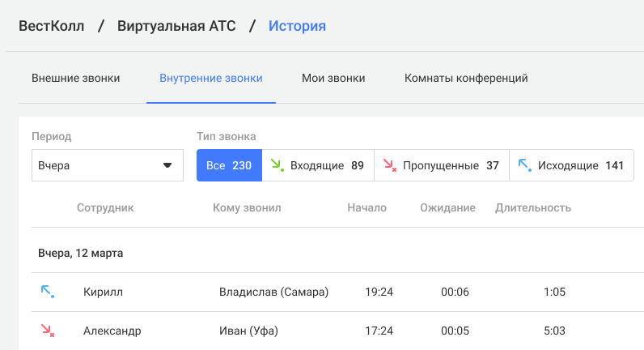
Task: Filter by Входящие 89 calls
Action: (x=318, y=165)
